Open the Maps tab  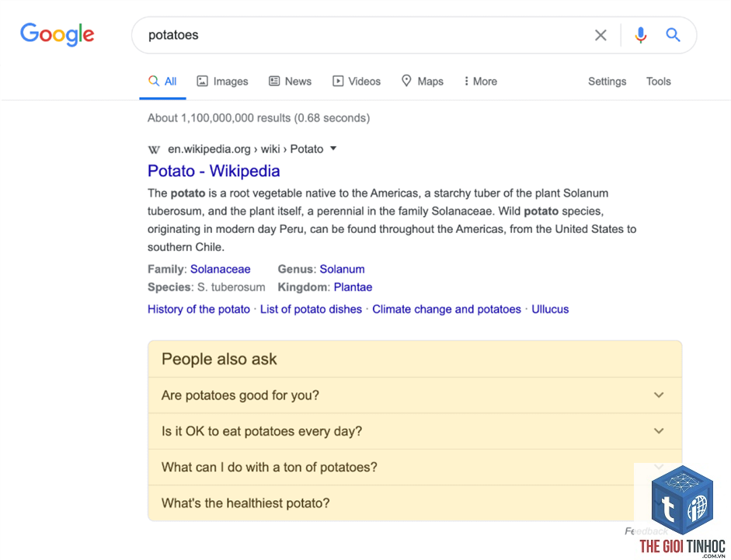click(423, 81)
